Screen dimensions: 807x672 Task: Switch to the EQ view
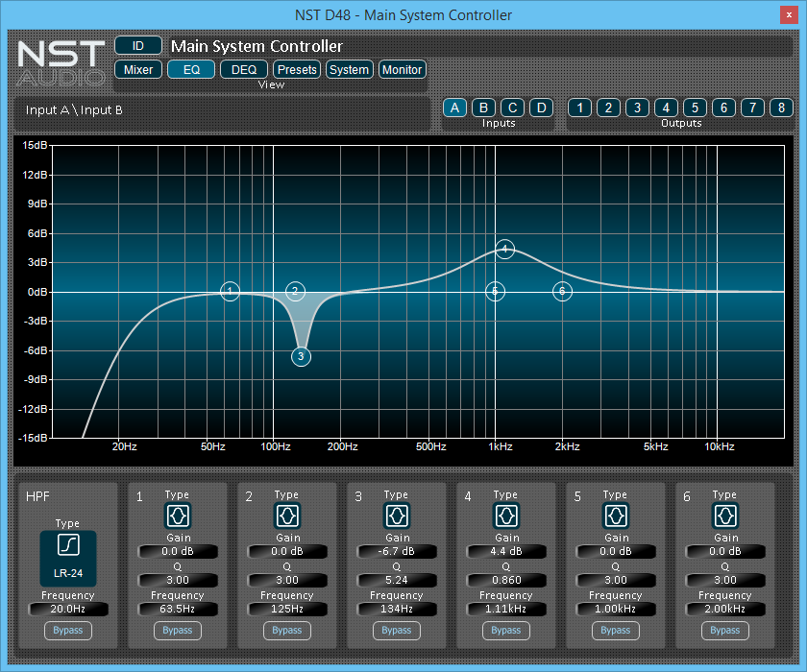191,69
